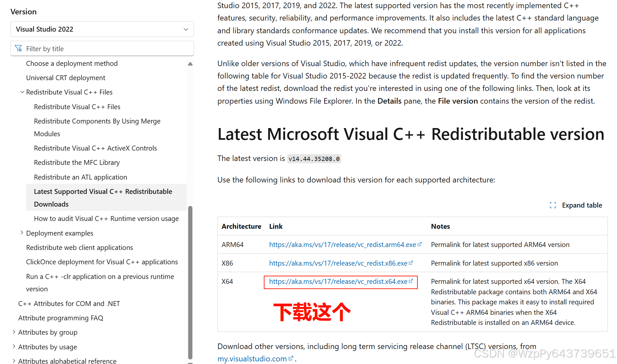Click the X64 architecture cell
This screenshot has height=364, width=617.
[x=227, y=282]
